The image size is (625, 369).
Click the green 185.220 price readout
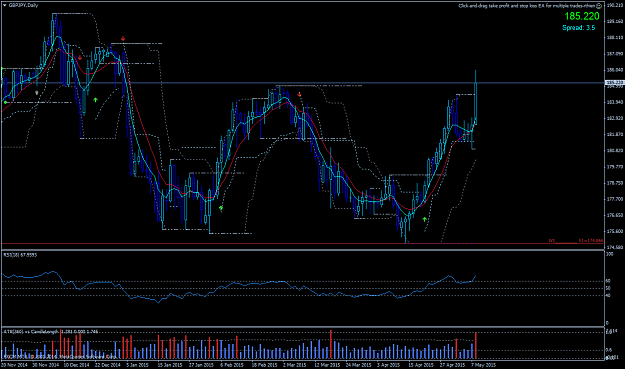point(582,16)
